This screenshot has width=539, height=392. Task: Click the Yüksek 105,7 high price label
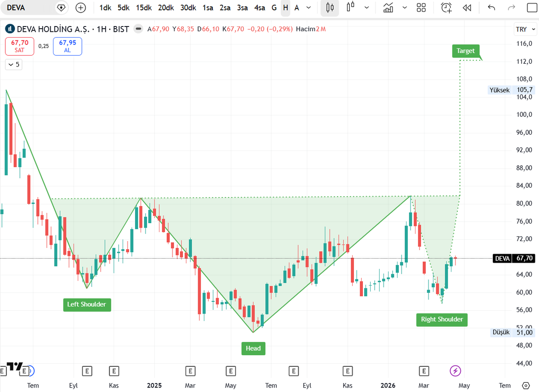[511, 90]
